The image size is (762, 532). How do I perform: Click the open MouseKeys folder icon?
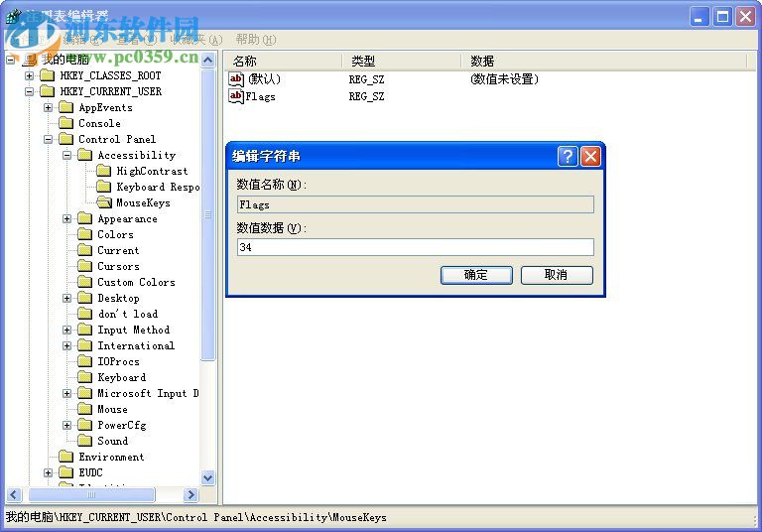pyautogui.click(x=104, y=202)
